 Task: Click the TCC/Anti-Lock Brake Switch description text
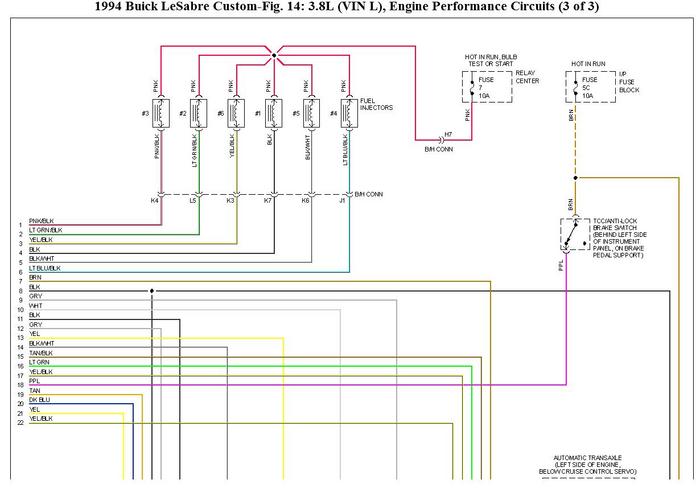(620, 238)
